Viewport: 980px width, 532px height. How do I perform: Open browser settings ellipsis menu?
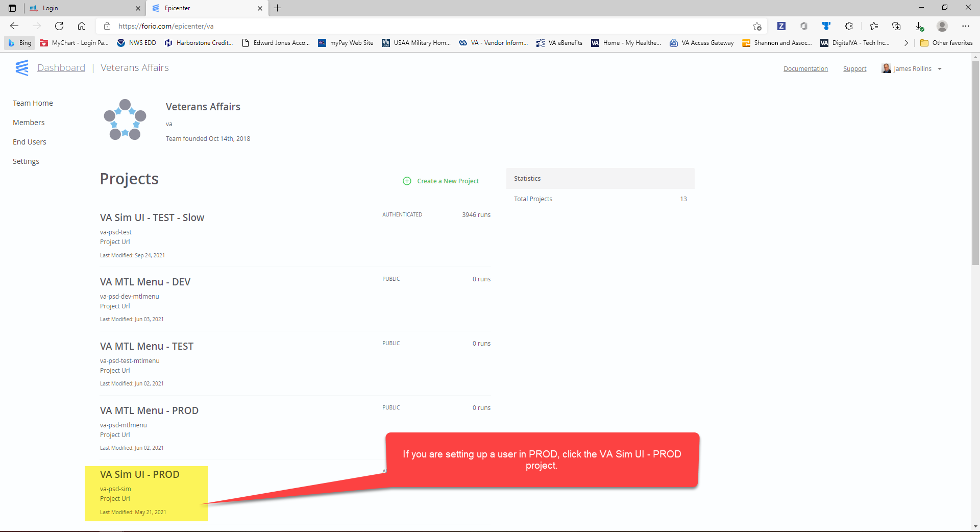966,26
